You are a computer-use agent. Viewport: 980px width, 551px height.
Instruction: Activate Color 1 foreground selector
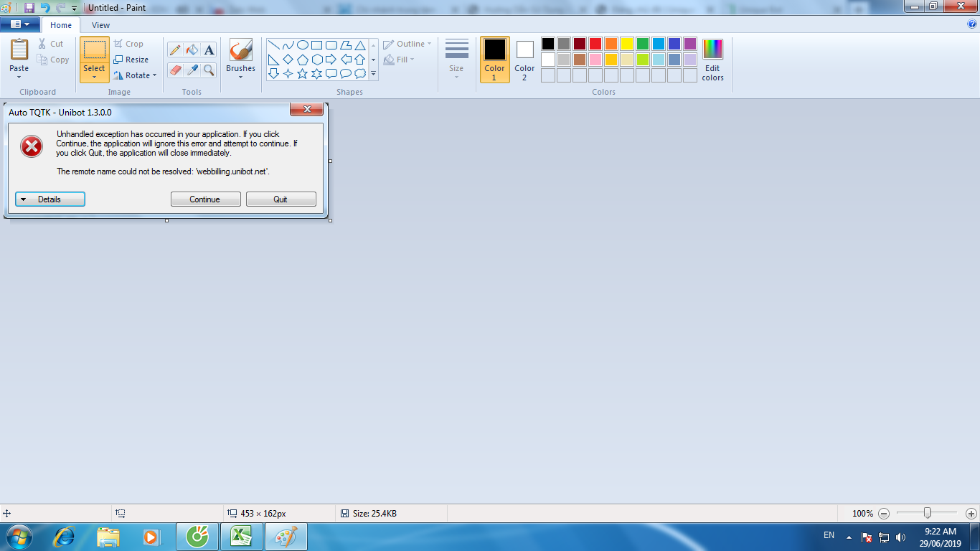(x=494, y=60)
